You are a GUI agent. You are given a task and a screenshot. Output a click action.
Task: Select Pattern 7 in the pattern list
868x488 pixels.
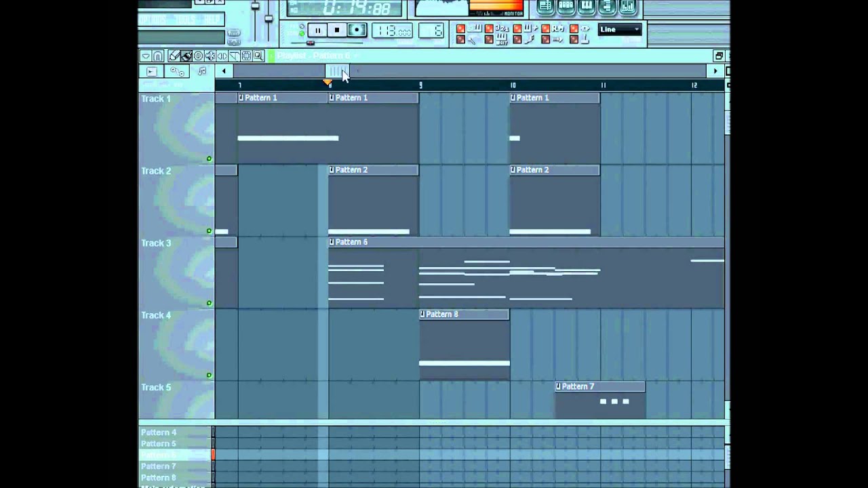point(159,466)
